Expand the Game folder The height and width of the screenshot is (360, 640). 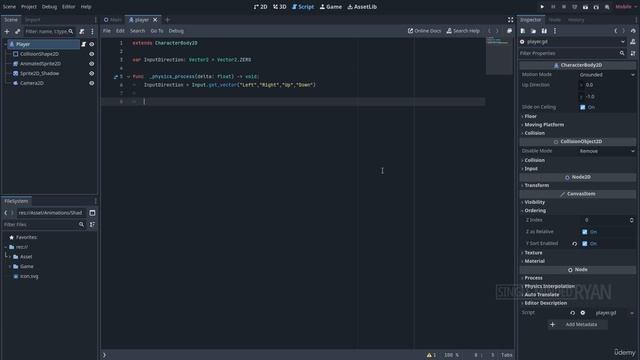[10, 267]
